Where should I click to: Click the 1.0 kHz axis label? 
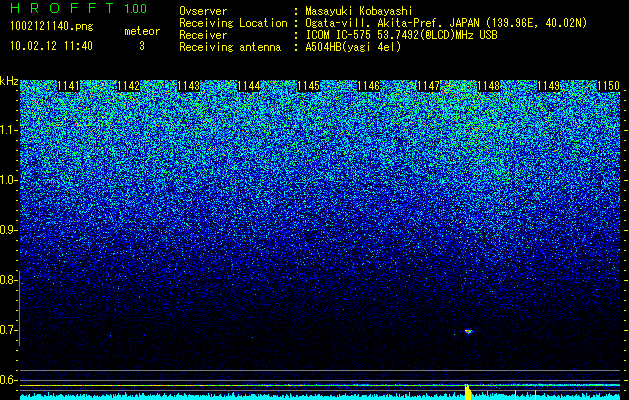point(8,180)
